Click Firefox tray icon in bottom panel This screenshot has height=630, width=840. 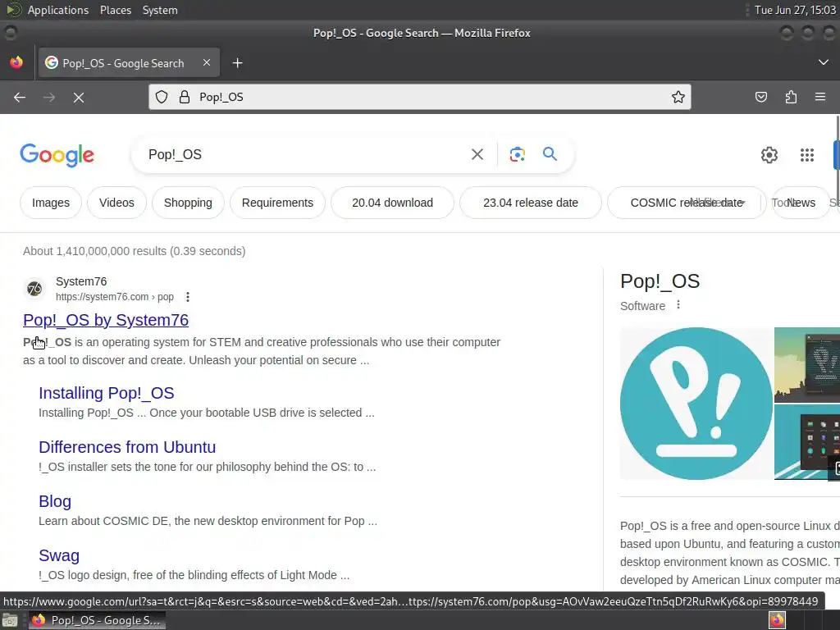777,620
